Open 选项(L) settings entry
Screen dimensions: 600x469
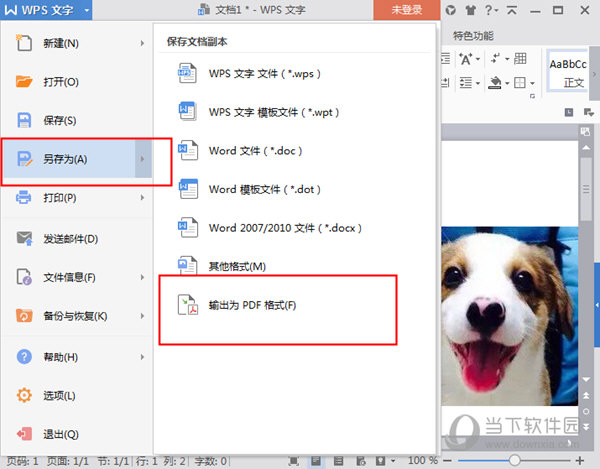coord(77,396)
